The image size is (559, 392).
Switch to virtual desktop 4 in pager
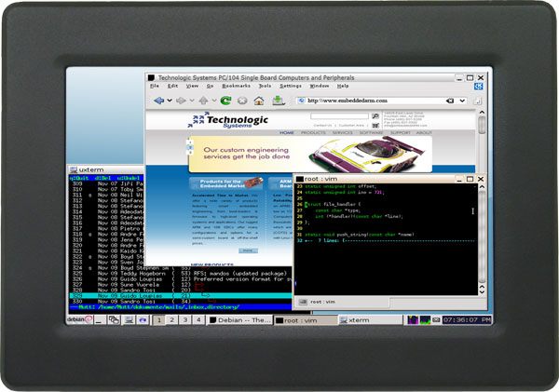(x=198, y=320)
